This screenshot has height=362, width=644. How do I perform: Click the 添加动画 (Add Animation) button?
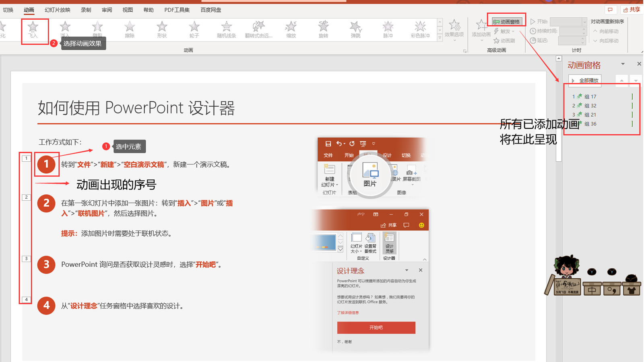pyautogui.click(x=481, y=29)
